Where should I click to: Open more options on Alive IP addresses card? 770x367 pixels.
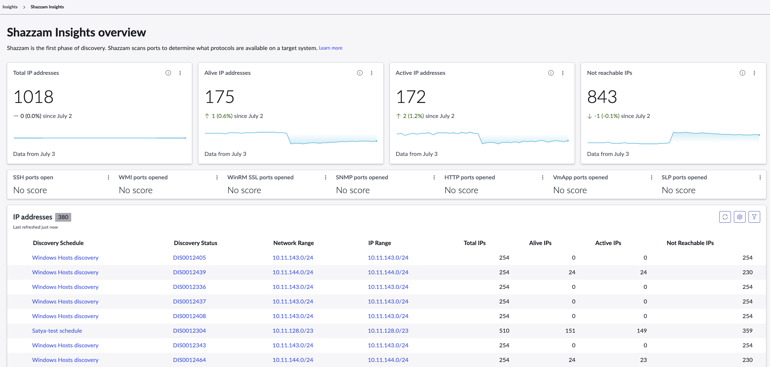372,73
